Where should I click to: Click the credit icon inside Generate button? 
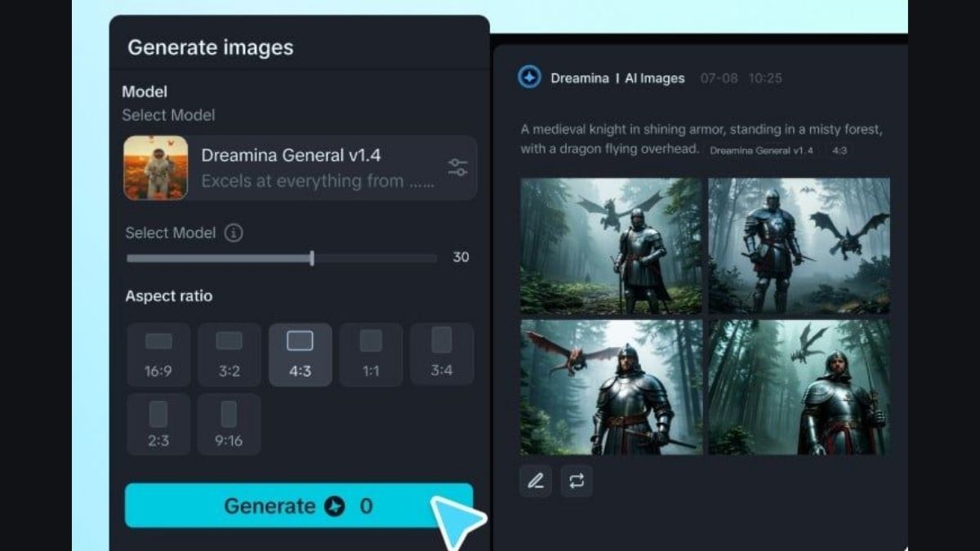335,506
